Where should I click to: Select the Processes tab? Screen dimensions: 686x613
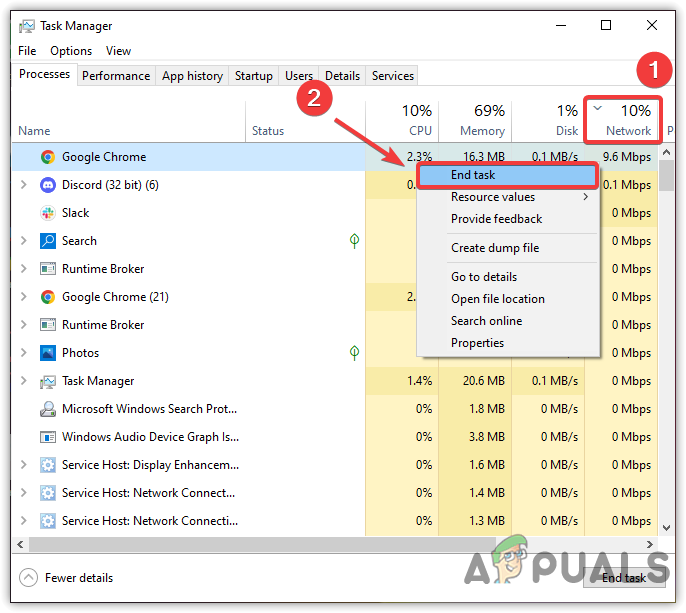(44, 74)
